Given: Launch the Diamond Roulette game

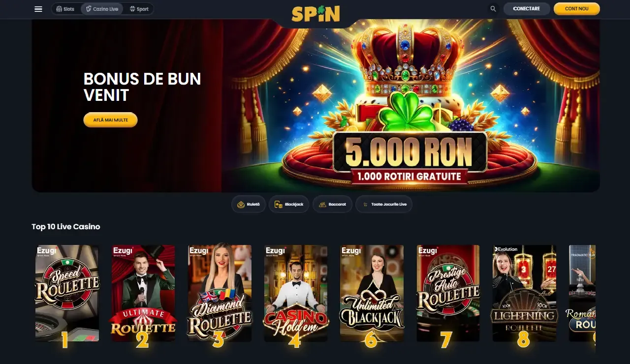Looking at the screenshot, I should 220,293.
